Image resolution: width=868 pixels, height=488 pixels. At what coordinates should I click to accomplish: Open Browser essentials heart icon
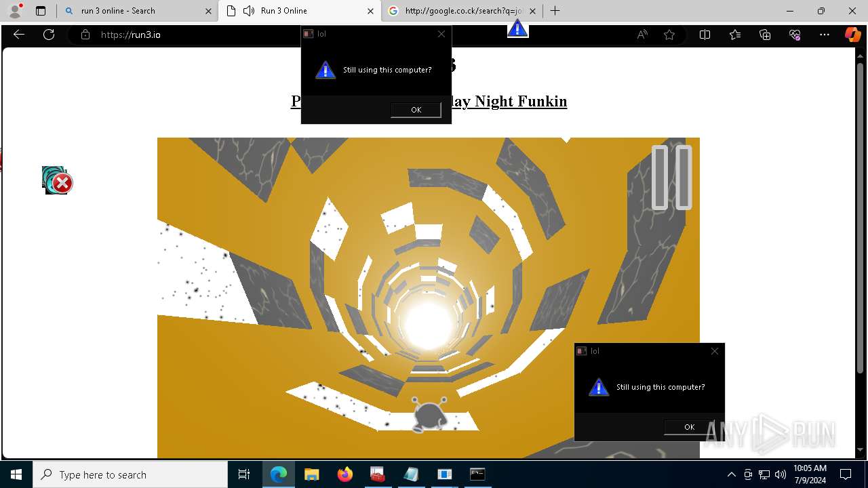[795, 35]
